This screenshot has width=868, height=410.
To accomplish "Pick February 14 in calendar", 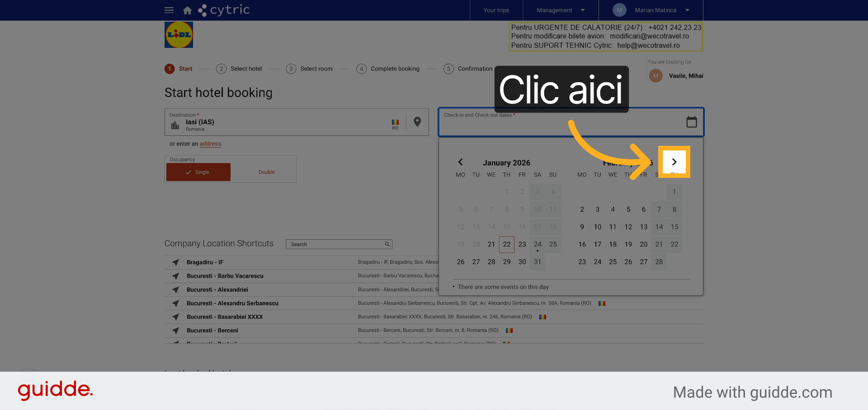I will 659,227.
